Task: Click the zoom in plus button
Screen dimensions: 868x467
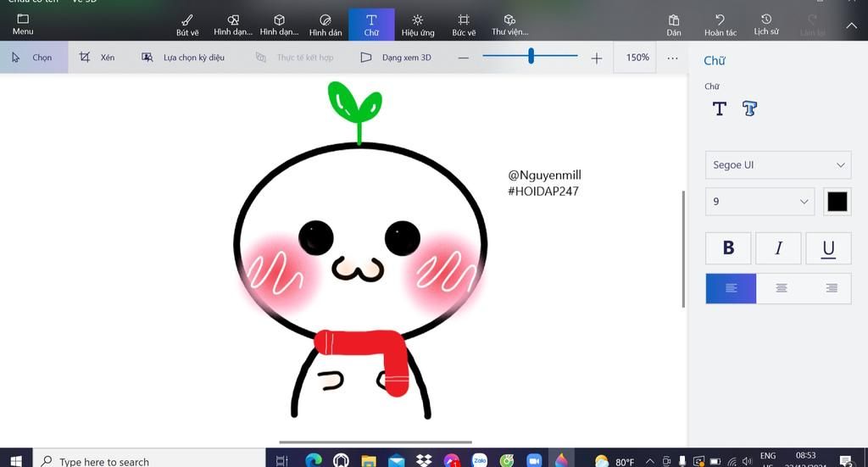Action: click(x=596, y=58)
